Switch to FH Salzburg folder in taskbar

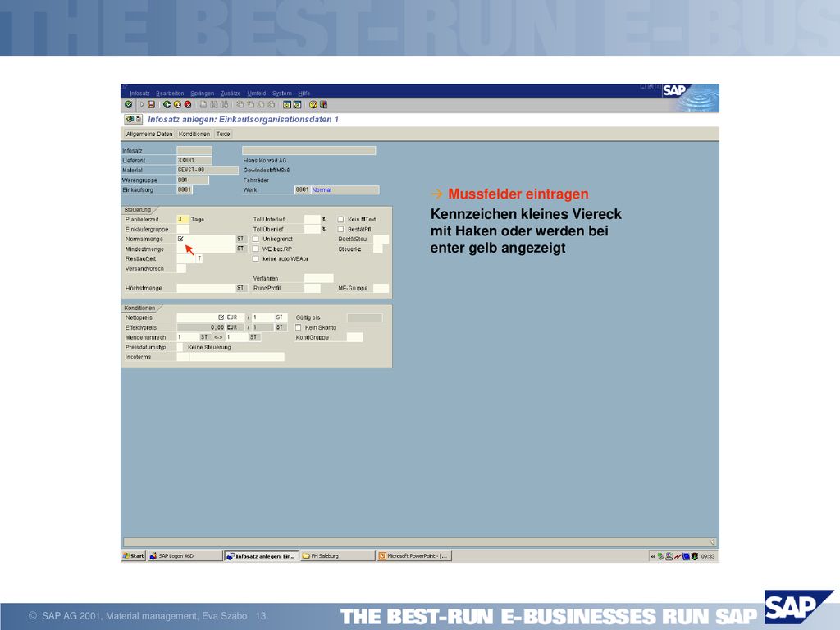[x=337, y=556]
